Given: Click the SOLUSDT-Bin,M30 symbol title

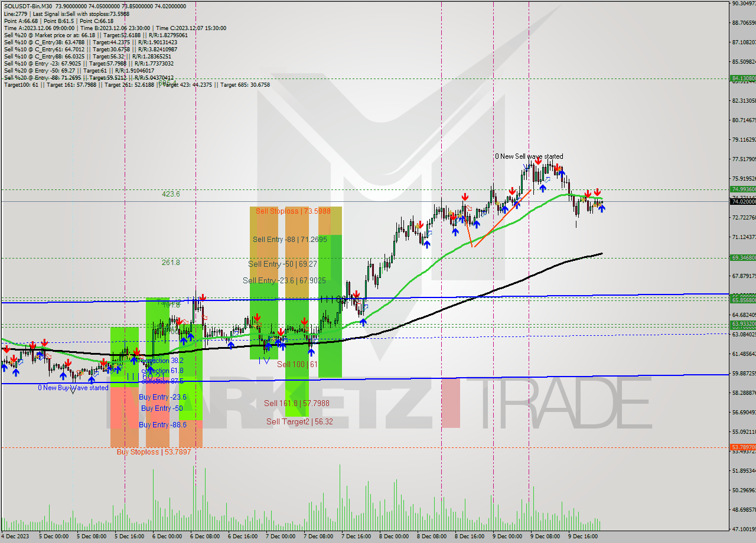Looking at the screenshot, I should click(27, 6).
